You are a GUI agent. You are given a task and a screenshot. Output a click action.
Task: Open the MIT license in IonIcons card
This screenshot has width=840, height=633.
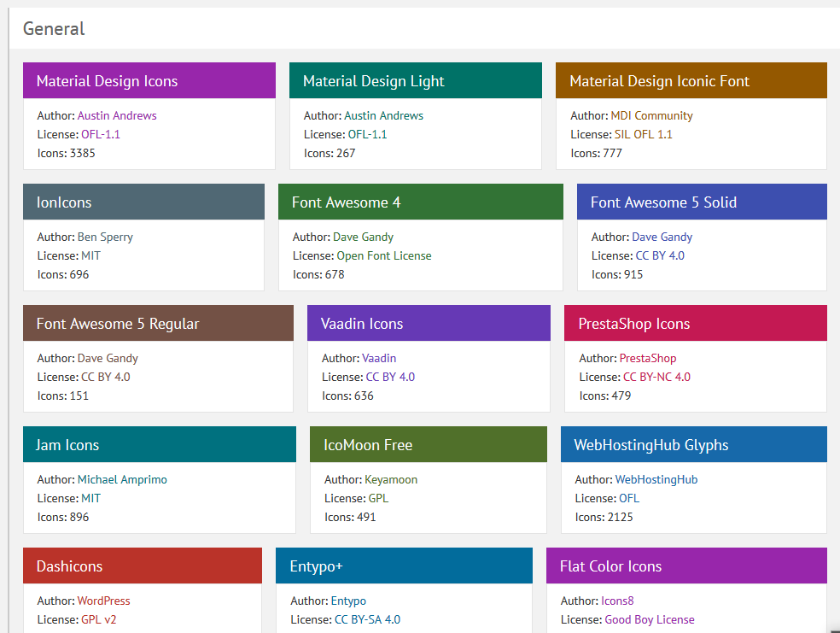coord(91,255)
